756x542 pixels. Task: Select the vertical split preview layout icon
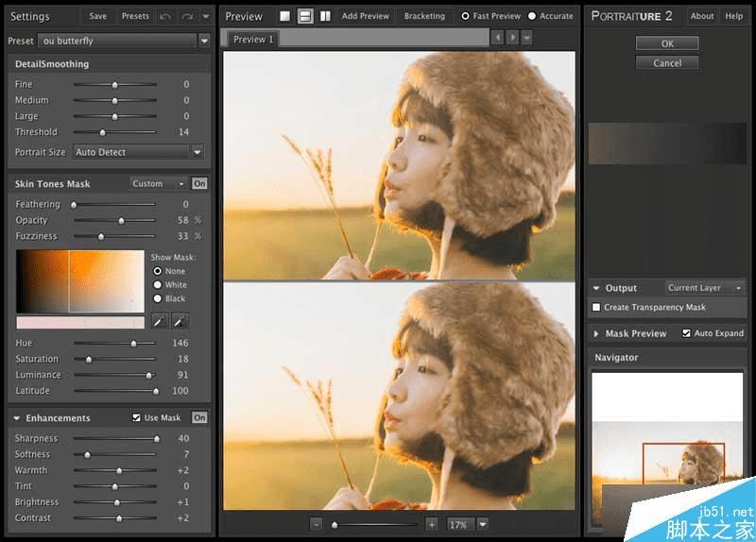pos(325,16)
